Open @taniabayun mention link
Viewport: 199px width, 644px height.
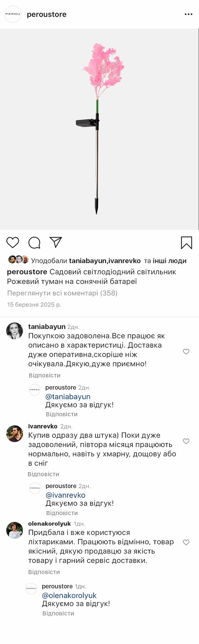tap(68, 397)
